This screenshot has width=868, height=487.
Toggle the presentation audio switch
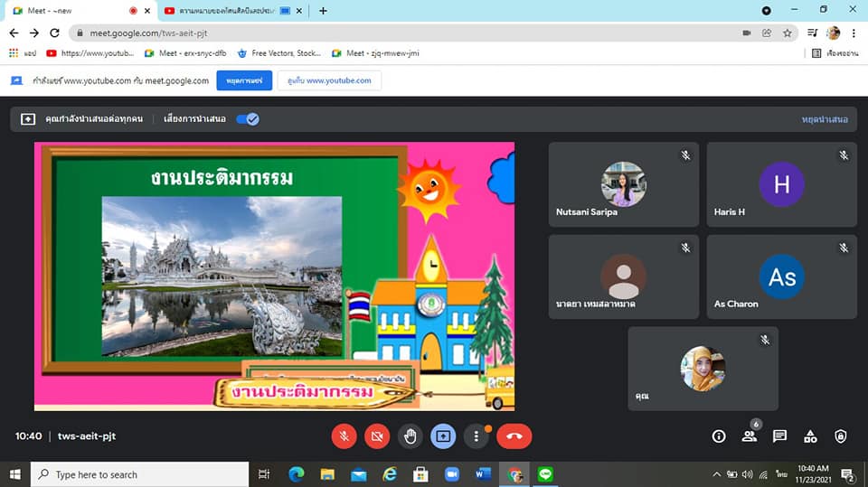pyautogui.click(x=247, y=118)
